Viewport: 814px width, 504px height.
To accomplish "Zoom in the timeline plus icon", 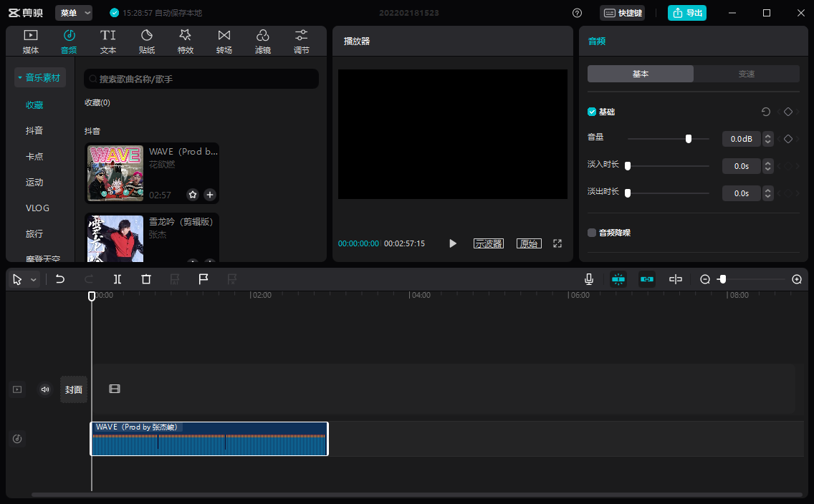I will (x=797, y=279).
